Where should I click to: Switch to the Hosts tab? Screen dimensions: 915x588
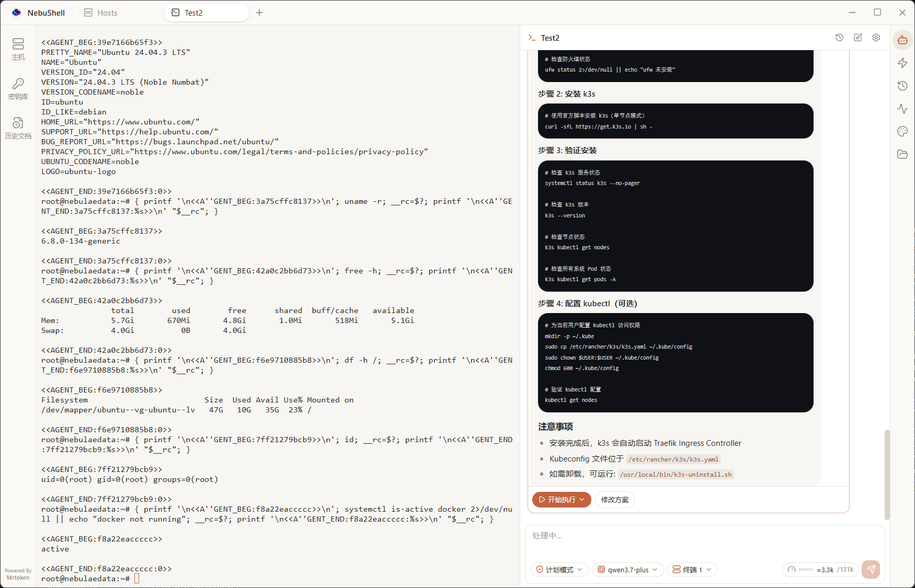click(101, 13)
